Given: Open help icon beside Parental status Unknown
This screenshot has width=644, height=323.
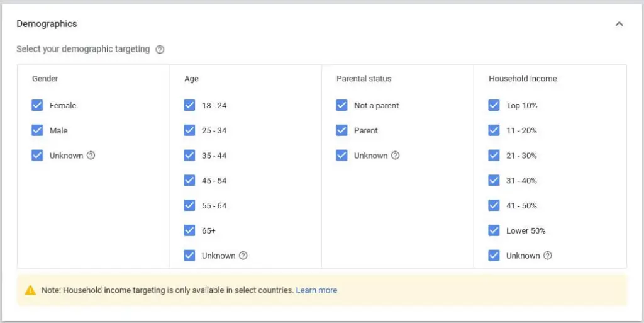Looking at the screenshot, I should 395,156.
